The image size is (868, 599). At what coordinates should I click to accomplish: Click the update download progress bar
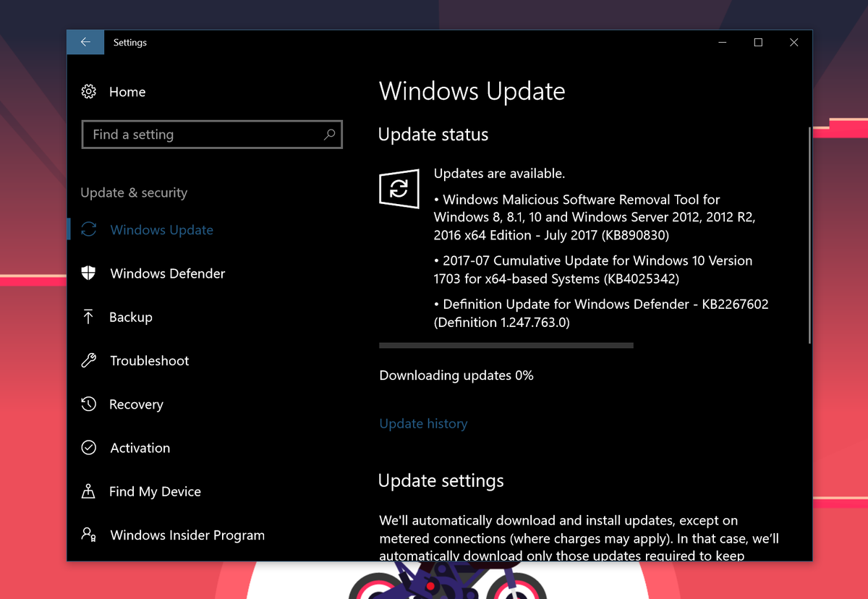coord(506,345)
